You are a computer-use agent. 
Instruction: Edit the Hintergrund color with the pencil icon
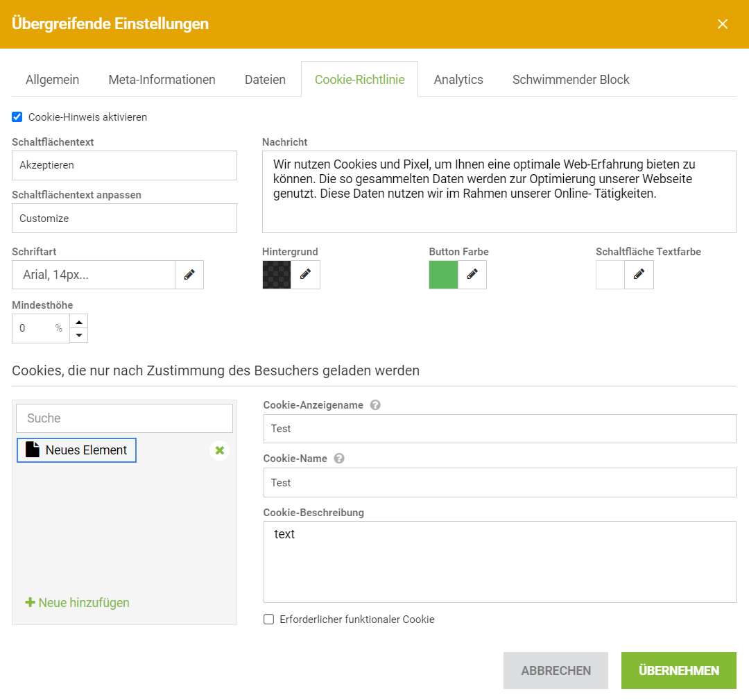pyautogui.click(x=305, y=275)
